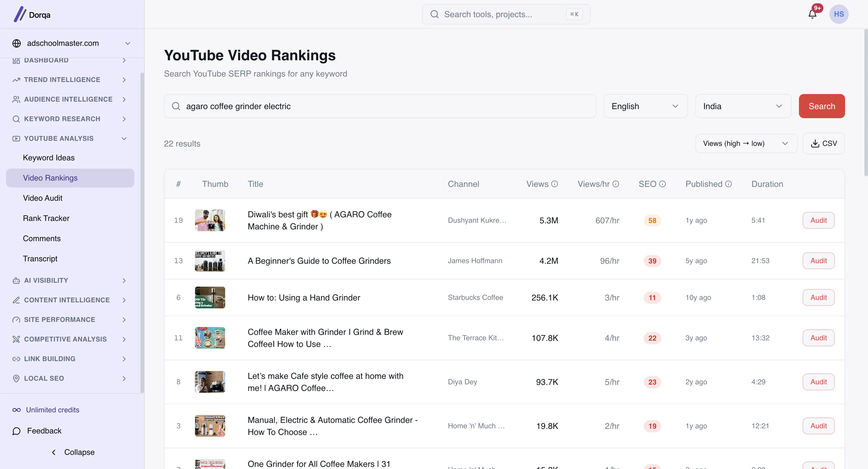Click the CSV download icon
The image size is (868, 469).
pyautogui.click(x=815, y=143)
